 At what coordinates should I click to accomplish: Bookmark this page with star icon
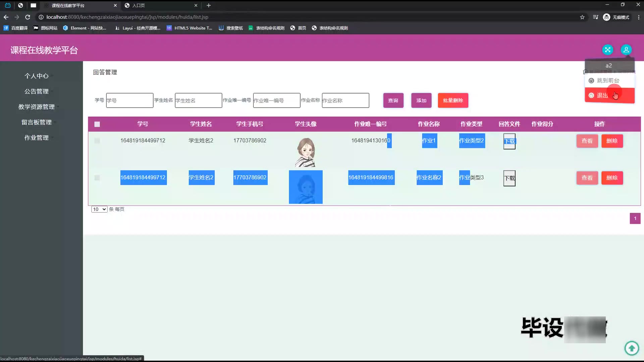click(582, 17)
